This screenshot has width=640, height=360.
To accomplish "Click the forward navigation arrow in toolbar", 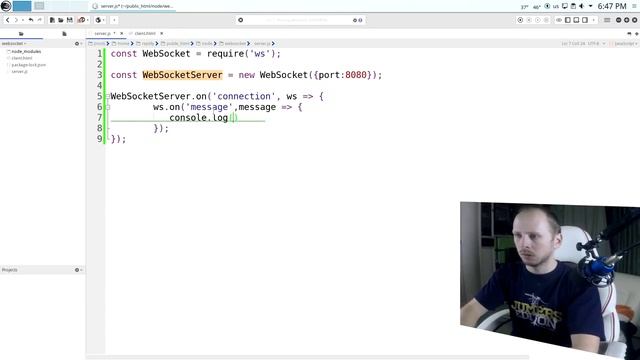I will 16,20.
